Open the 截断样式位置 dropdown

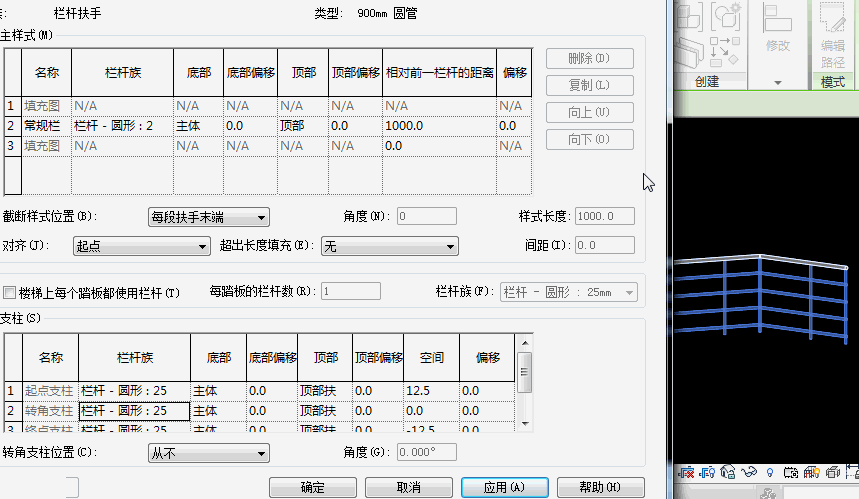(x=209, y=217)
